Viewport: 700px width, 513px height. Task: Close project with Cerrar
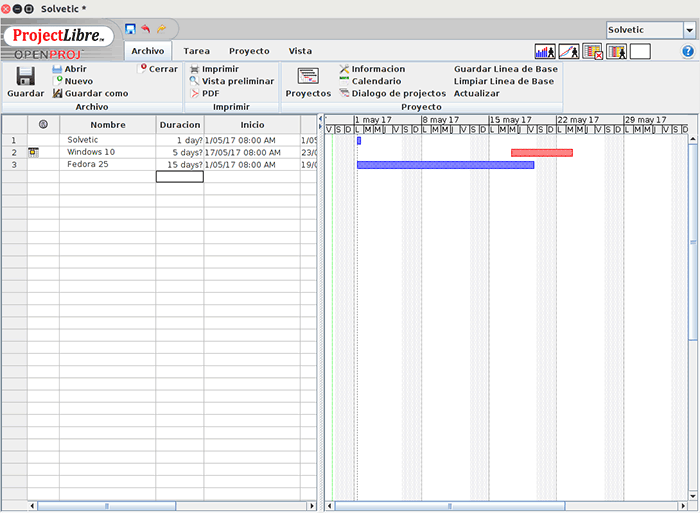click(x=158, y=69)
